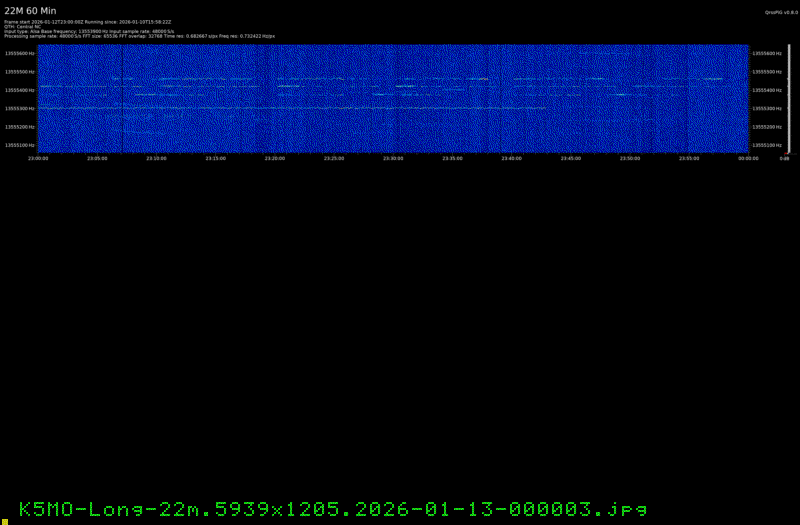This screenshot has height=525, width=800.
Task: Click the small yellow marker at bottom-left
Action: [x=4, y=520]
